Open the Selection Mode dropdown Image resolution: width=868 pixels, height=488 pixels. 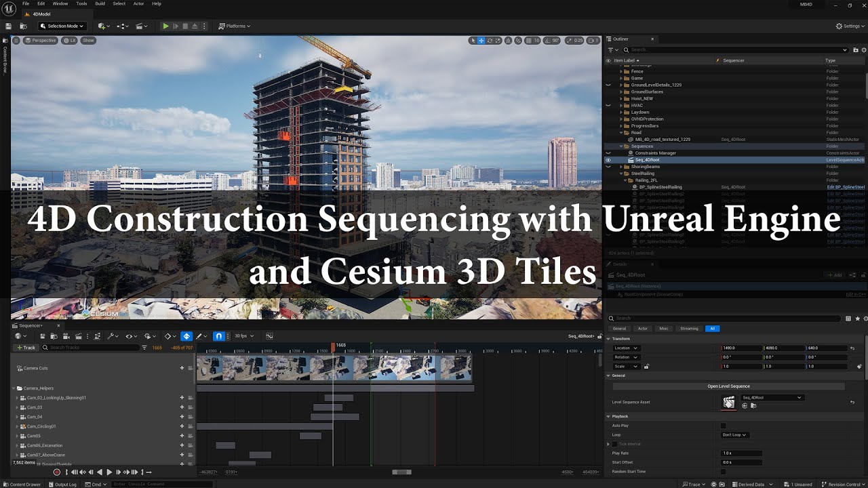click(x=62, y=26)
